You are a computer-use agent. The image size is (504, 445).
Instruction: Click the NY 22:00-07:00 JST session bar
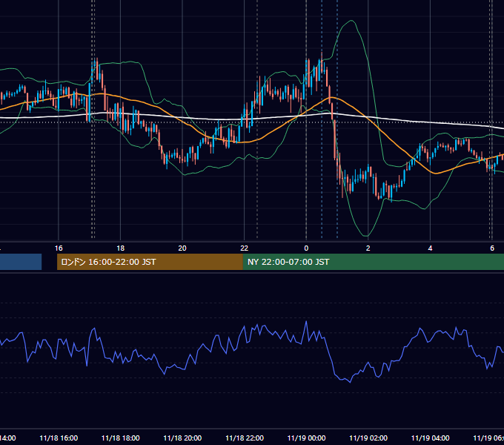click(373, 262)
